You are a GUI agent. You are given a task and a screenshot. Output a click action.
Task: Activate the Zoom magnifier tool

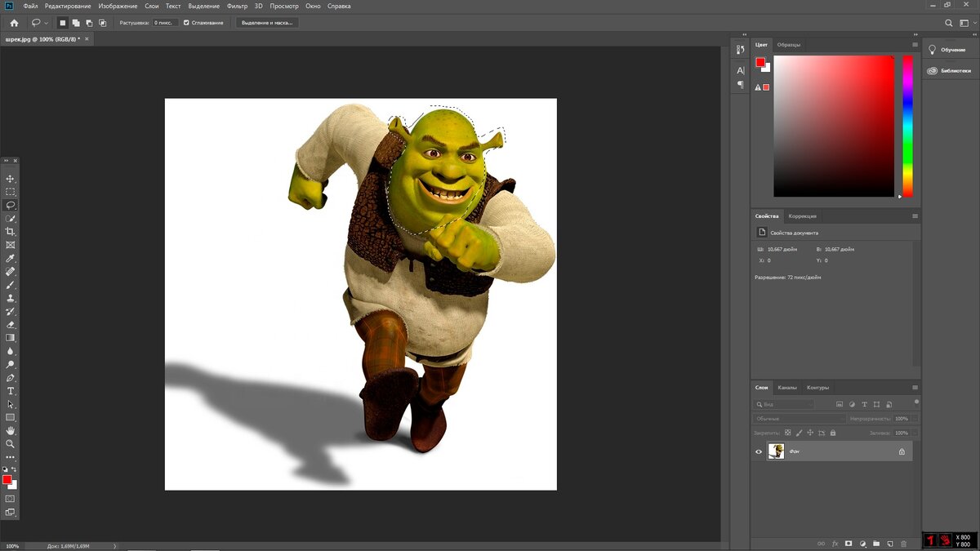pos(11,444)
